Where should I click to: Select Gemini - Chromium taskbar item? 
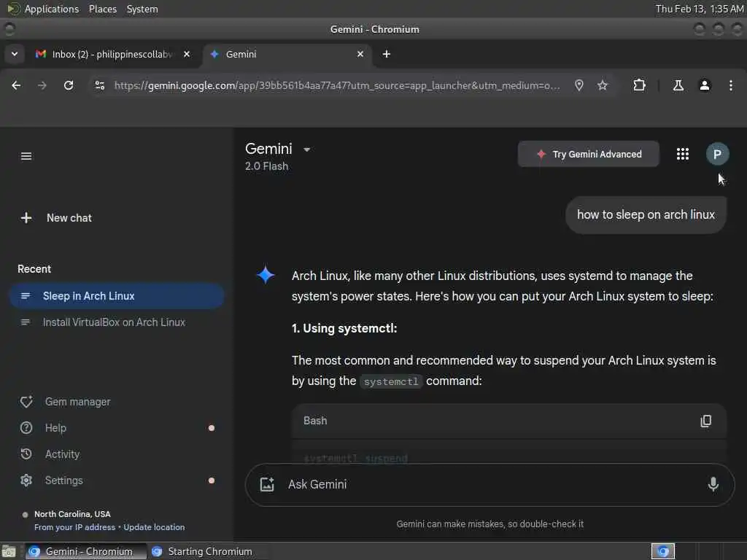coord(86,551)
